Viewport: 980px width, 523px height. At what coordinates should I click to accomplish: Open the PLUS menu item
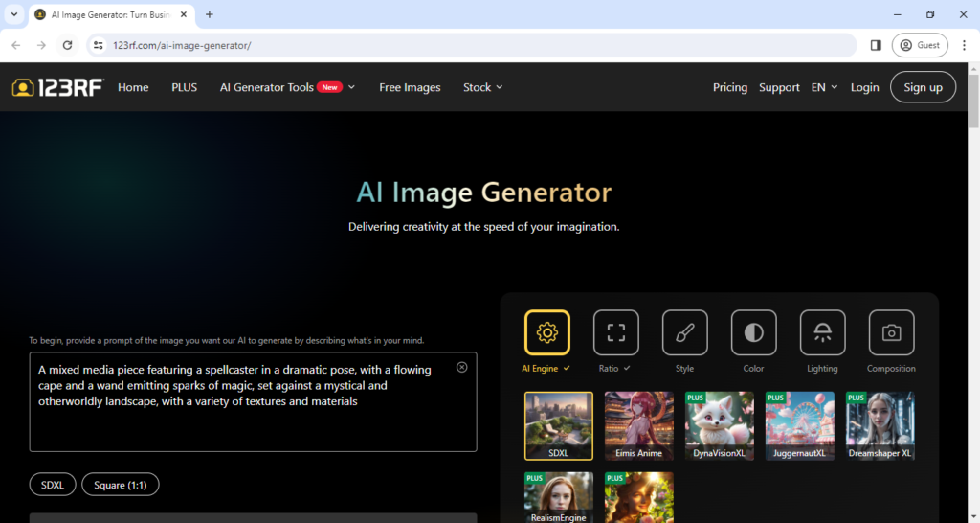184,87
